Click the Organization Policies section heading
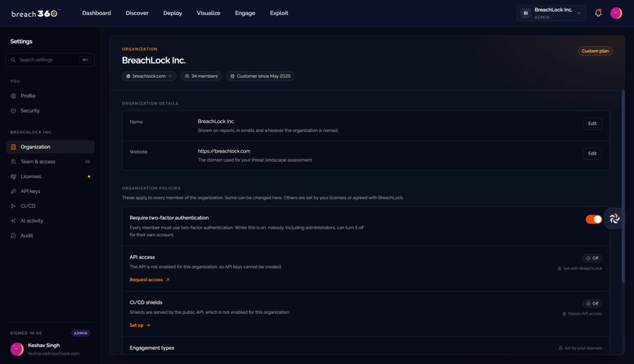 coord(151,188)
